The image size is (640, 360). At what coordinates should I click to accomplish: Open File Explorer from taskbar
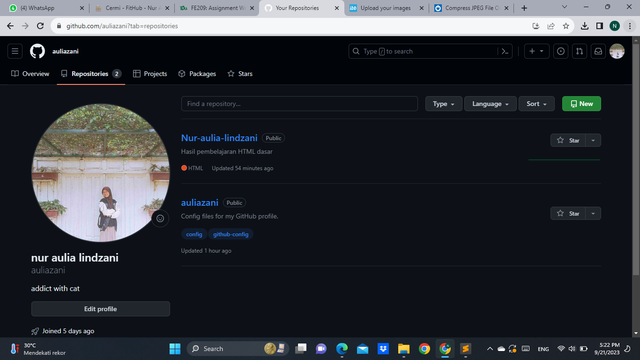click(404, 349)
